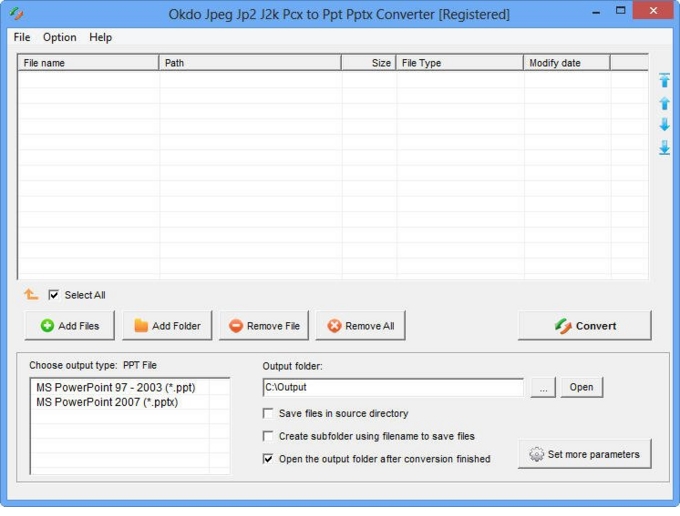
Task: Browse output folder with the ... button
Action: 543,387
